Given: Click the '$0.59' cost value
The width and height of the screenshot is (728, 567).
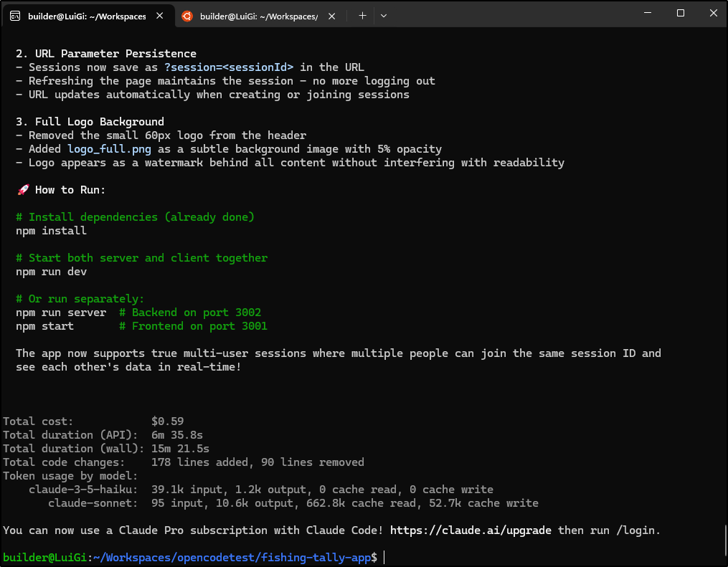Looking at the screenshot, I should point(168,421).
